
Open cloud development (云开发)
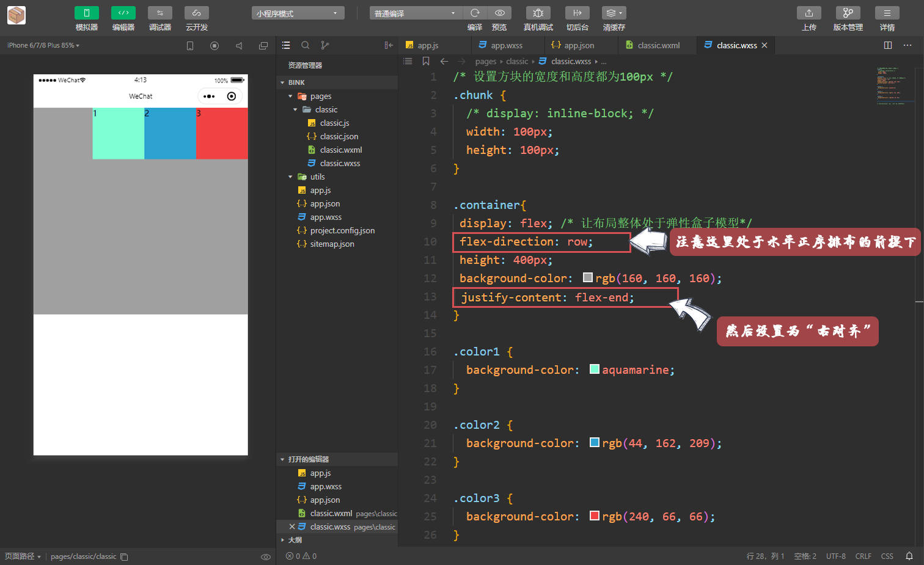pos(197,13)
